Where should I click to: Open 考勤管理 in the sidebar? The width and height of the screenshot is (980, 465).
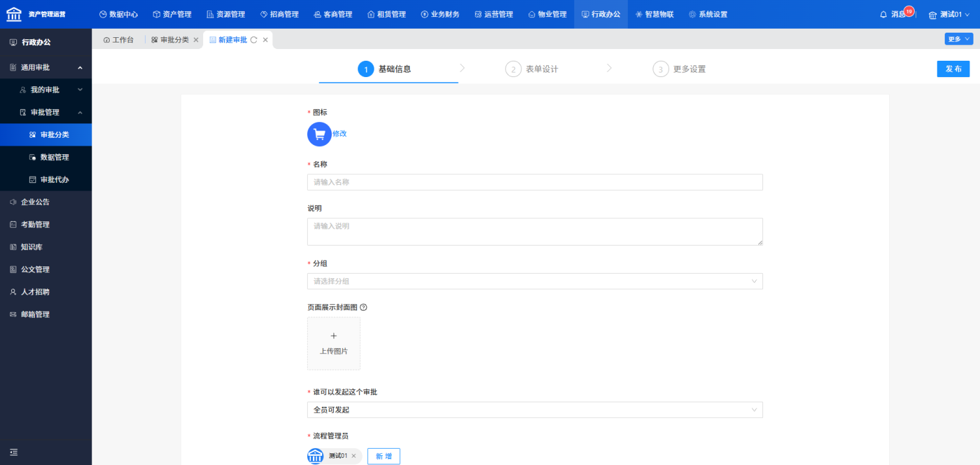[x=46, y=225]
